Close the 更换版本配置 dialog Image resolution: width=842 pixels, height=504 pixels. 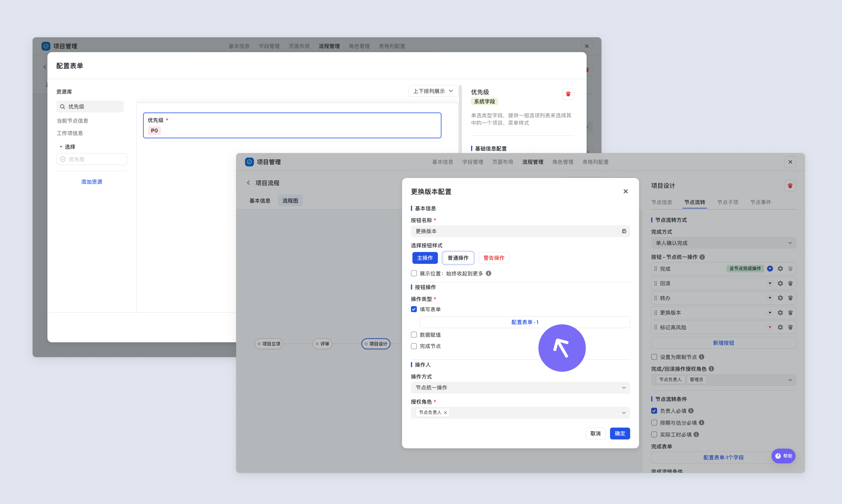pos(626,192)
